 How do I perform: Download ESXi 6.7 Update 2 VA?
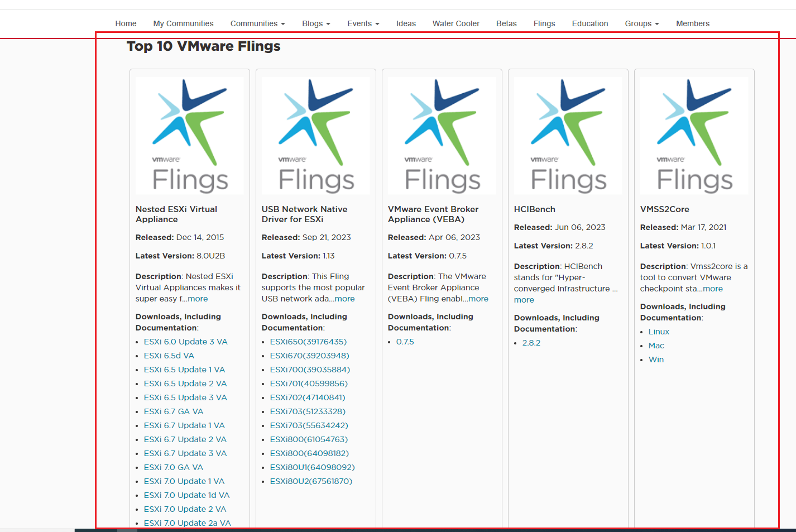tap(185, 439)
